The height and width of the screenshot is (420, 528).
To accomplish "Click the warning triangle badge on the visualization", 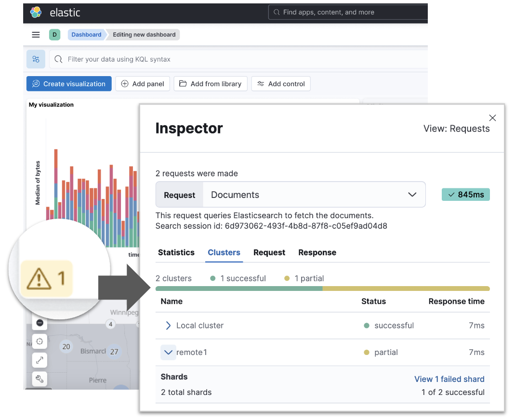I will coord(46,278).
